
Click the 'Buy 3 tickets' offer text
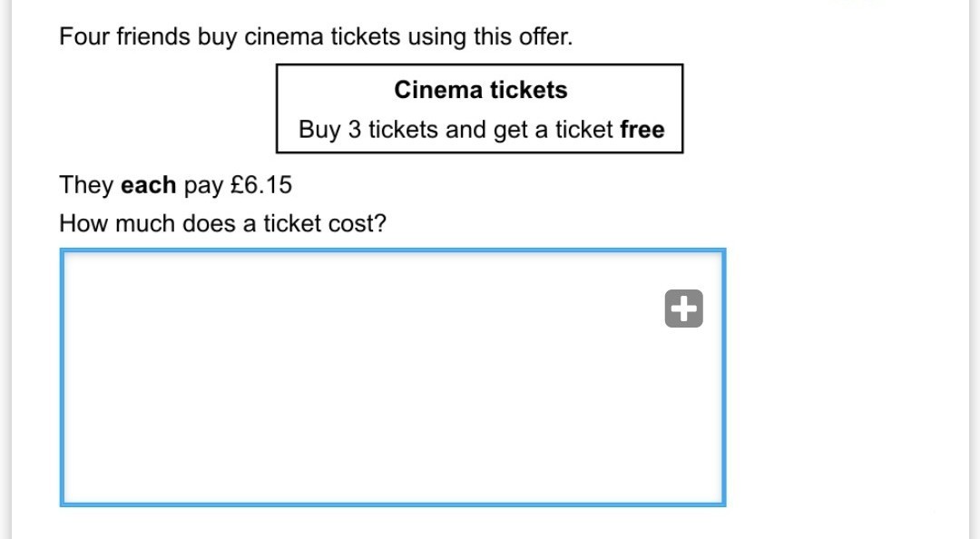(368, 130)
